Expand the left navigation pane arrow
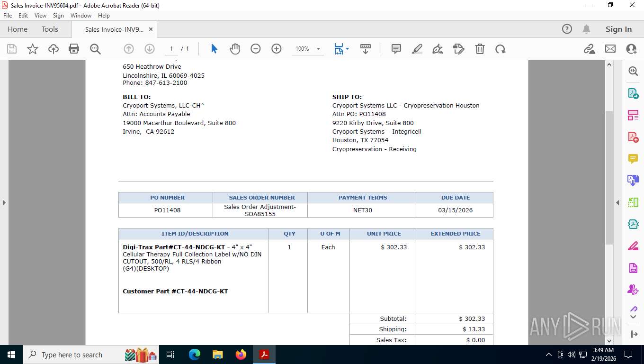644x364 pixels. click(x=4, y=202)
